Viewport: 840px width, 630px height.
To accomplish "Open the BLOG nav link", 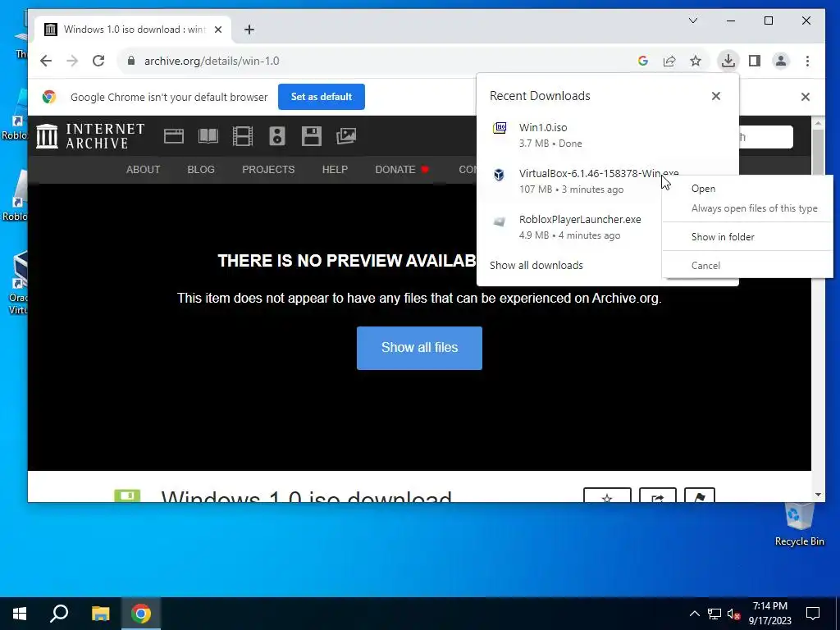I will [x=201, y=170].
